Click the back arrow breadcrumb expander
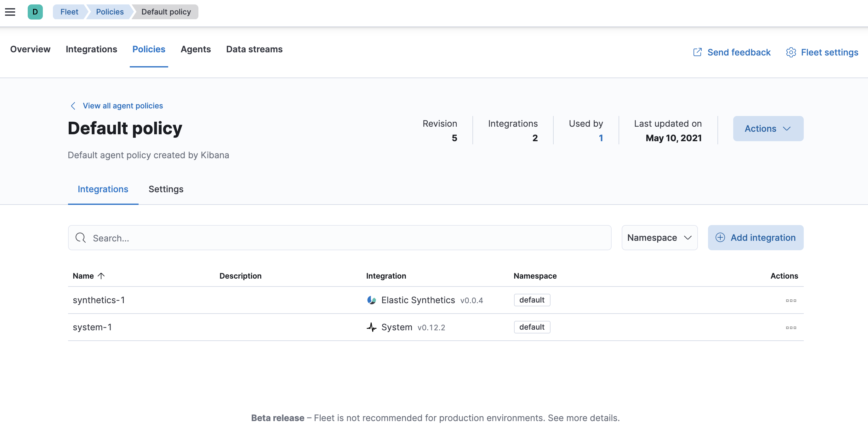 72,105
